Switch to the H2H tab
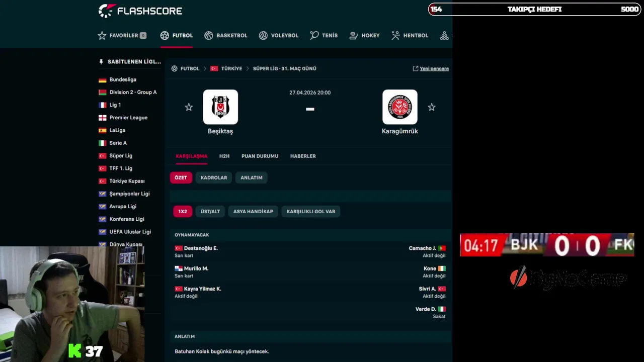This screenshot has width=644, height=362. [224, 156]
